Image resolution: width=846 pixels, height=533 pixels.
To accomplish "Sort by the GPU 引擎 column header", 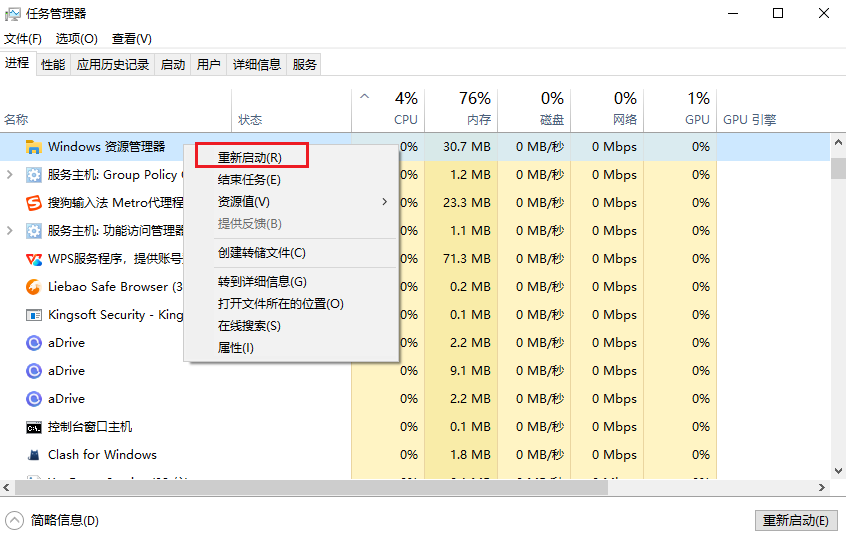I will click(773, 110).
